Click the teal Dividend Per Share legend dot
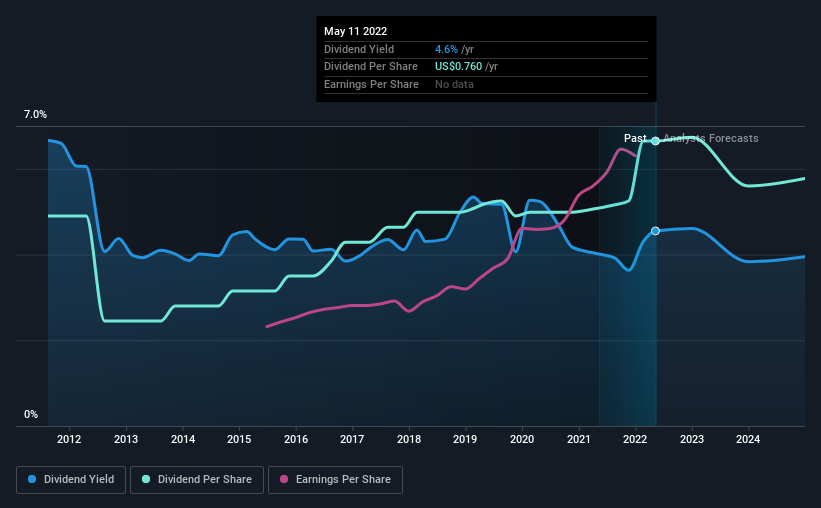The image size is (821, 508). (x=146, y=479)
